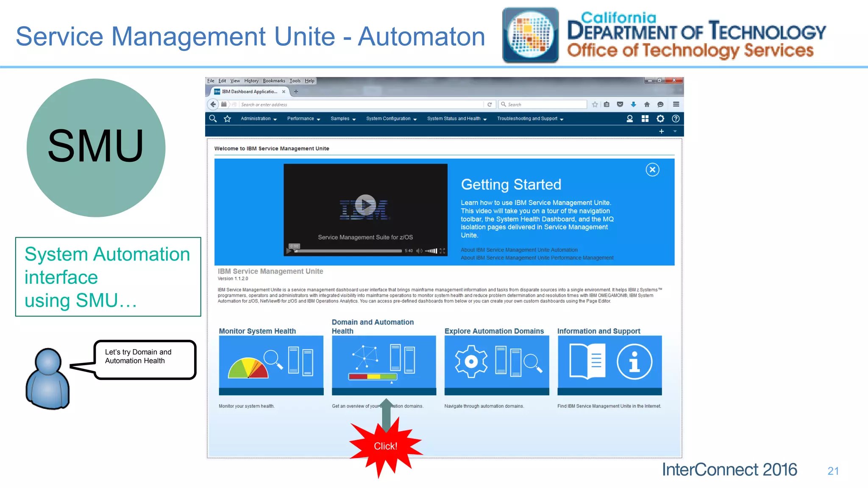This screenshot has width=868, height=488.
Task: Click 'Version 1.1.2.0' text
Action: (233, 279)
